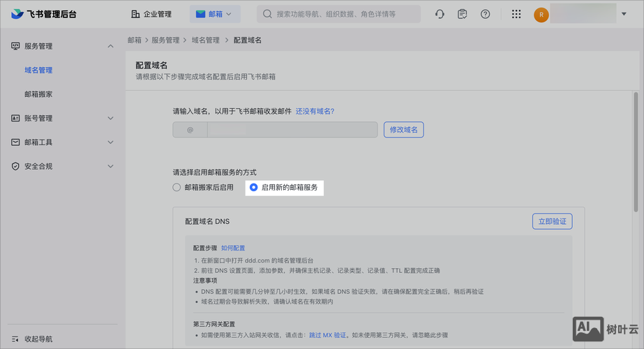Image resolution: width=644 pixels, height=349 pixels.
Task: Select 邮箱搬家 in the sidebar
Action: pyautogui.click(x=38, y=94)
